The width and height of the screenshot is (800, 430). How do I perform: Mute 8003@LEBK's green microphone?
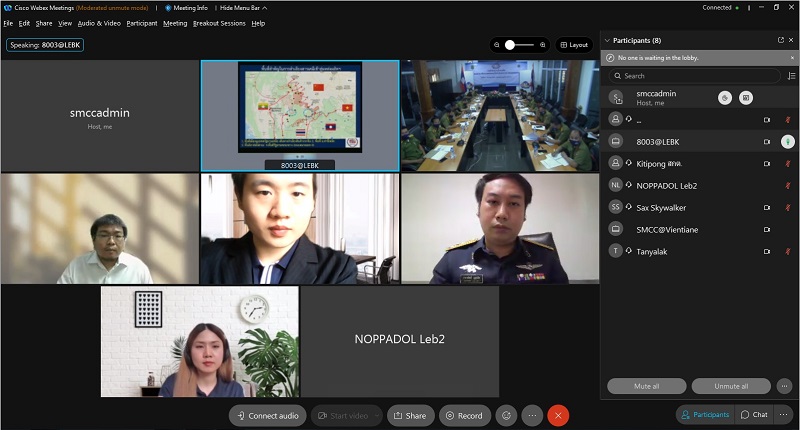[787, 141]
